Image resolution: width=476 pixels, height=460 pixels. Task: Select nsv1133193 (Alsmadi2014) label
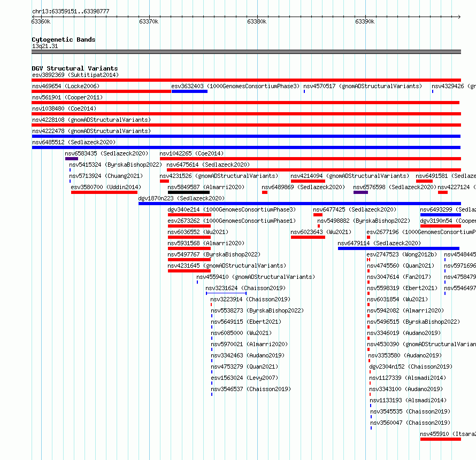tap(408, 400)
